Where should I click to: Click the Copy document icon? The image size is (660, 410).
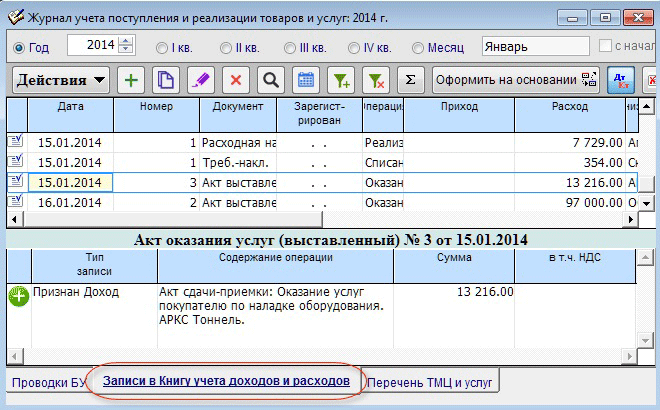pyautogui.click(x=166, y=80)
